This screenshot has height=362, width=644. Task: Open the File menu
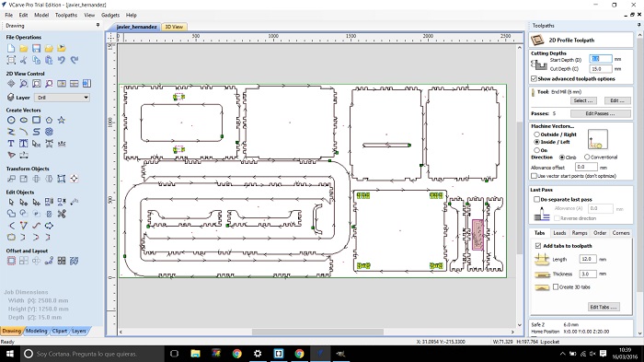point(8,15)
